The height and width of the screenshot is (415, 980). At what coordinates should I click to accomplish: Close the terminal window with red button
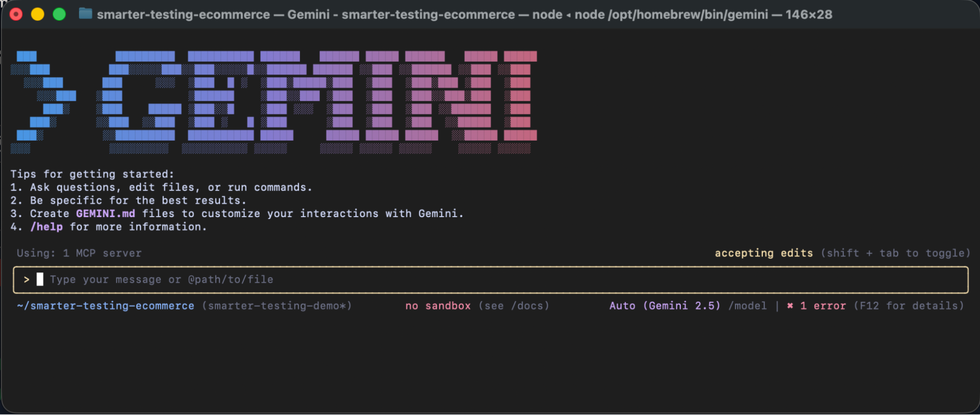pos(16,14)
